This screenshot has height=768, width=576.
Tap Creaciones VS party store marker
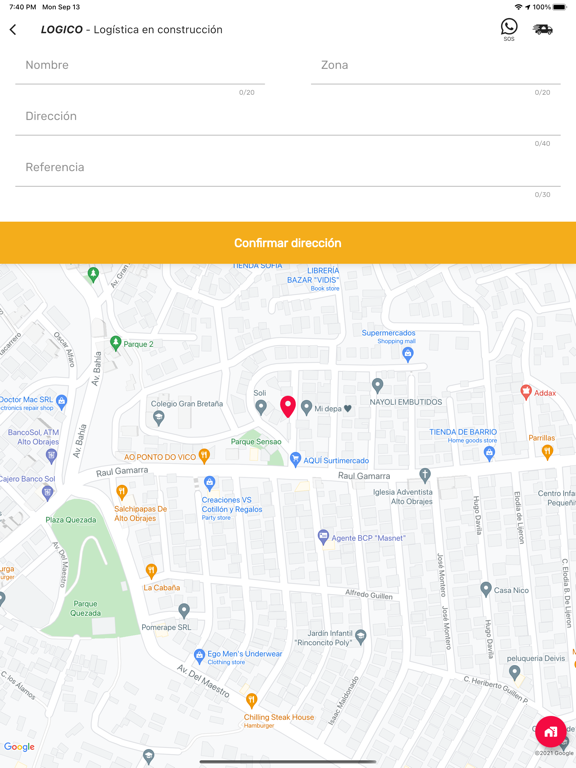pos(210,483)
